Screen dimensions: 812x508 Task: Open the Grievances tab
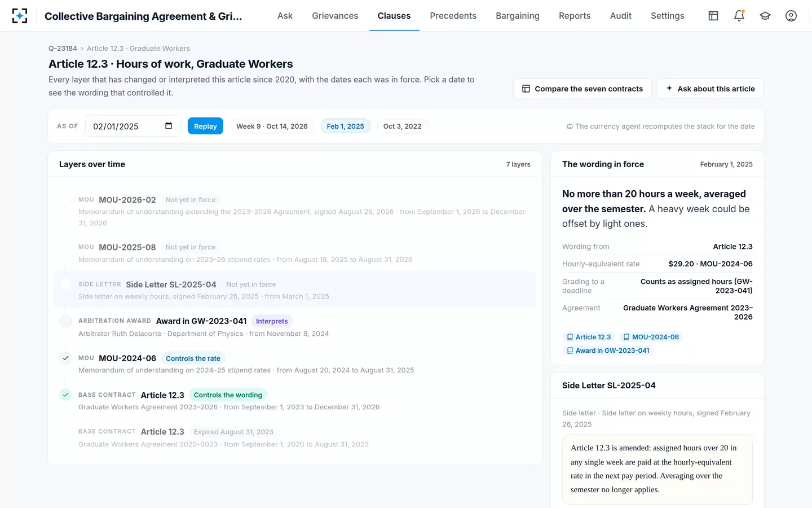coord(335,16)
